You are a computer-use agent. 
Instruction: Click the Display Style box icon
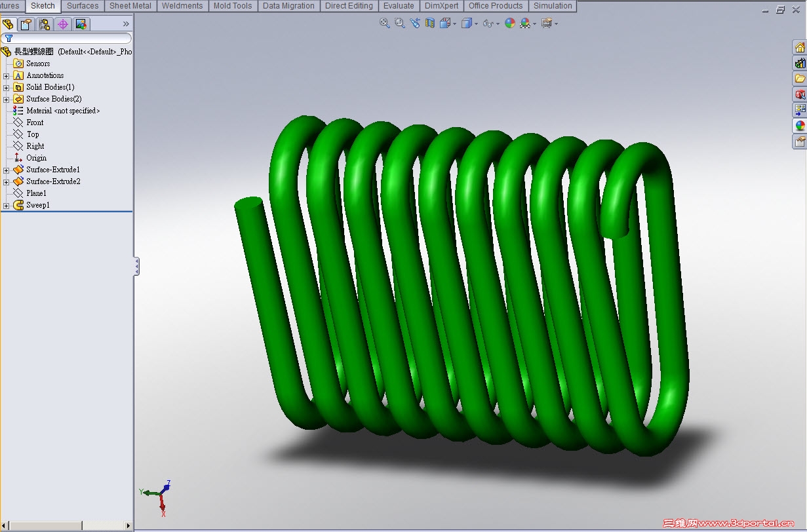click(x=466, y=23)
